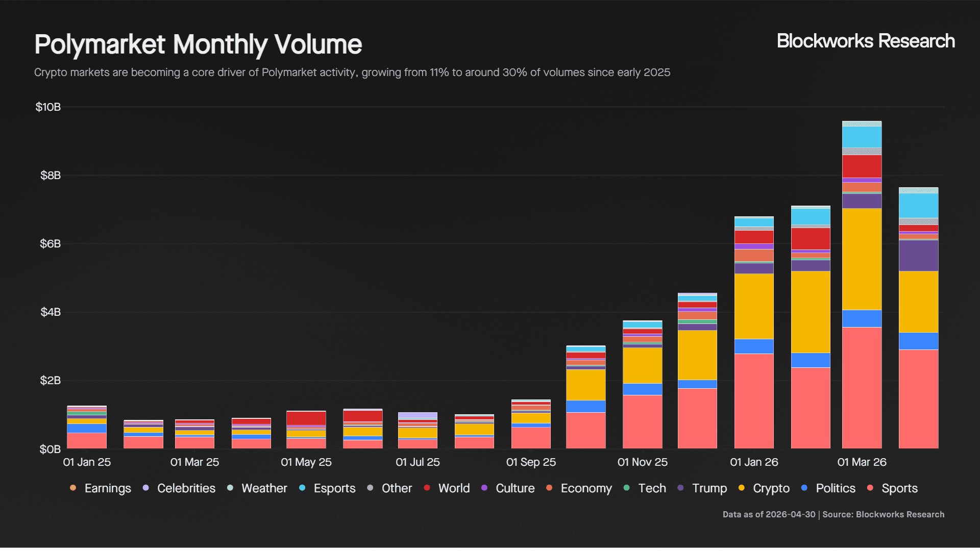Viewport: 980px width, 551px height.
Task: Select the Sports segment of the Mar 26 bar
Action: point(862,388)
